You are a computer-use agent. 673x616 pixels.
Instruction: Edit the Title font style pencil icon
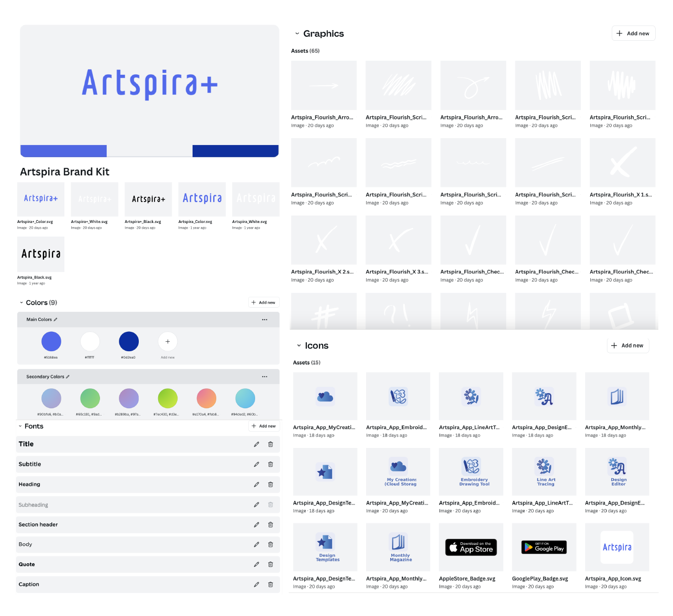pos(256,444)
